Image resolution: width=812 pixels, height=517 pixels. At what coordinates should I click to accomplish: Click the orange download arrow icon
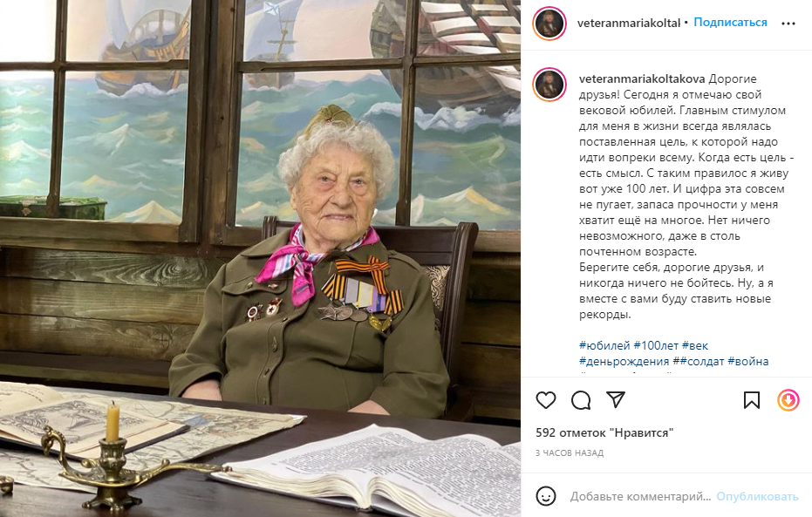788,400
